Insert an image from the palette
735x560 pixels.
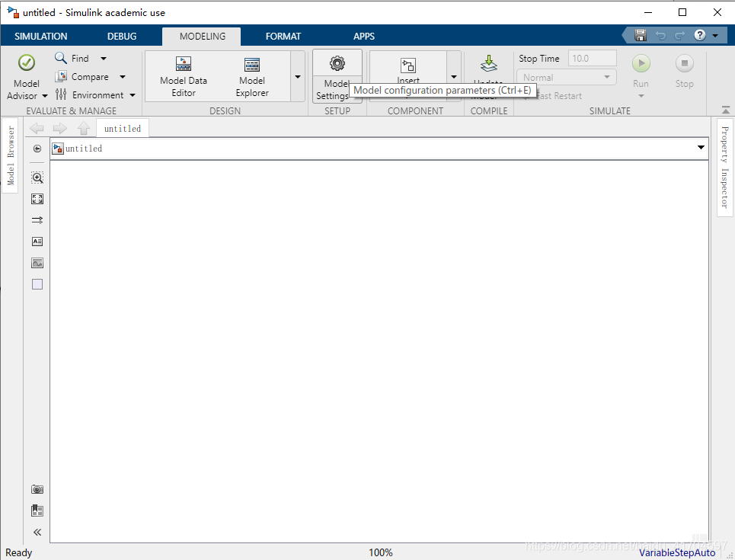[37, 263]
